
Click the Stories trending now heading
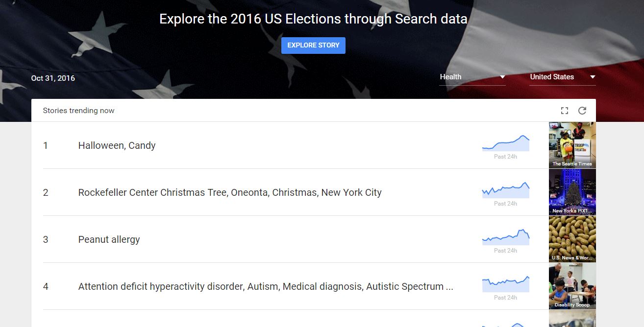coord(78,111)
